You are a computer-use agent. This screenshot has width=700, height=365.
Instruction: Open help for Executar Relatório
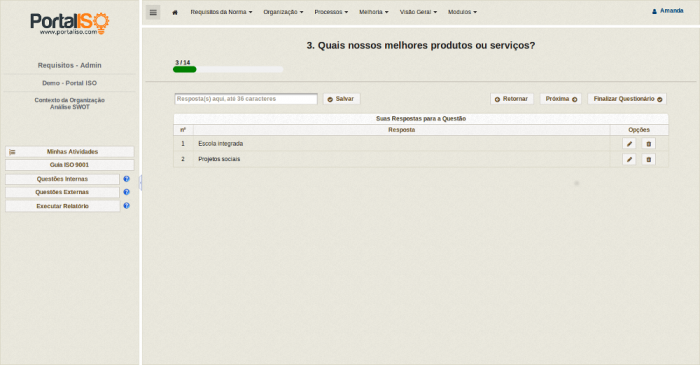[x=126, y=206]
